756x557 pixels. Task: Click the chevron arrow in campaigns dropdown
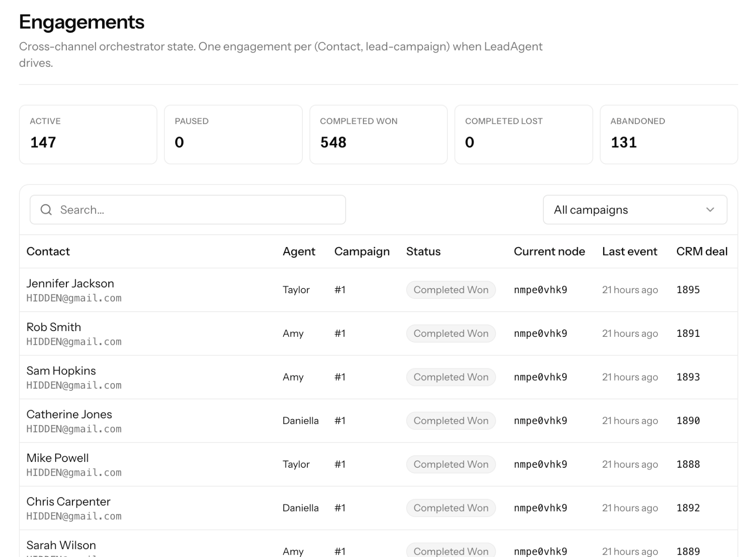tap(710, 210)
